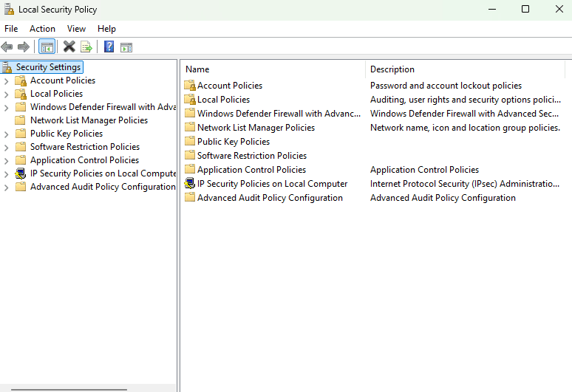Select Security Settings in the tree
The image size is (572, 392).
tap(48, 67)
